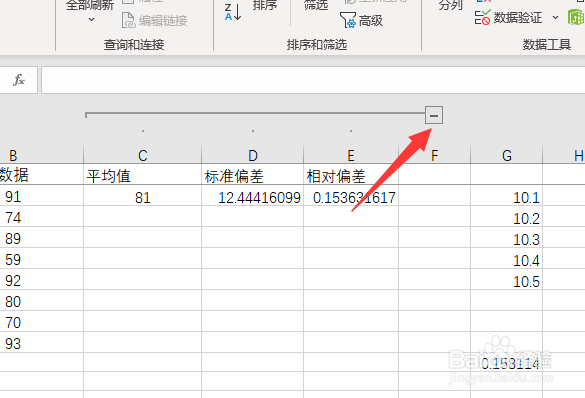
Task: Select the cell with value 10.5
Action: [x=507, y=279]
